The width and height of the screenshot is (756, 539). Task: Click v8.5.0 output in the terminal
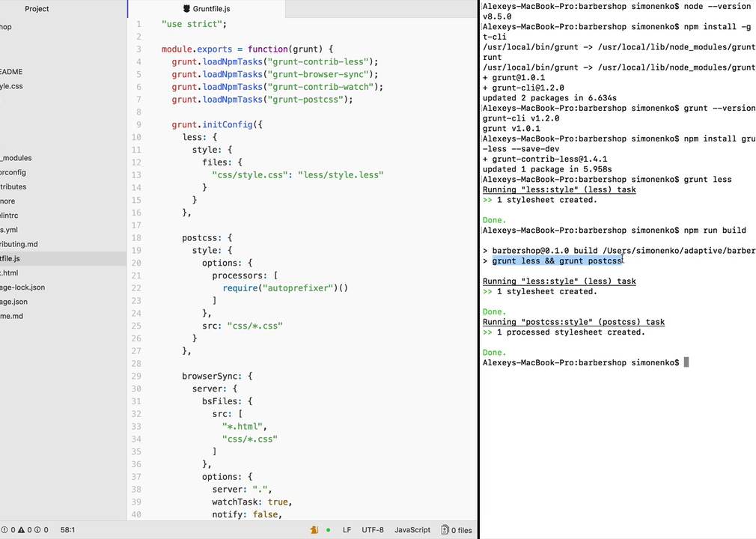click(x=497, y=17)
